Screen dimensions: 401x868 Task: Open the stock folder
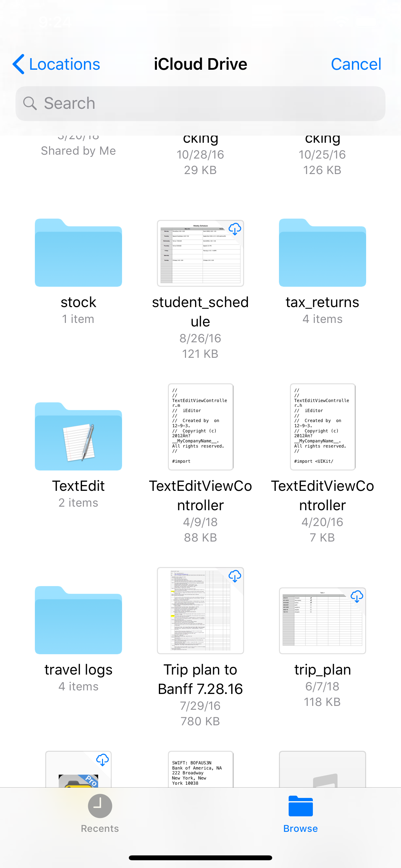click(x=78, y=253)
